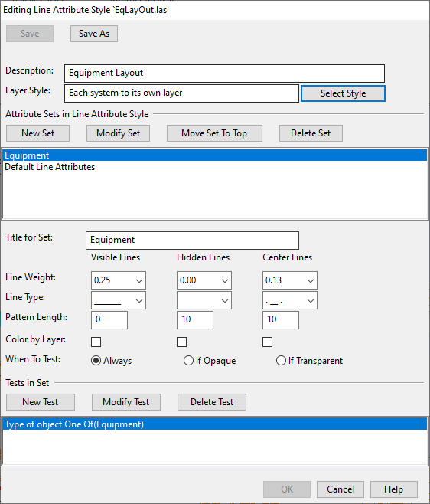Click Hidden Lines pattern length field
Viewport: 430px width, 504px height.
click(x=195, y=320)
